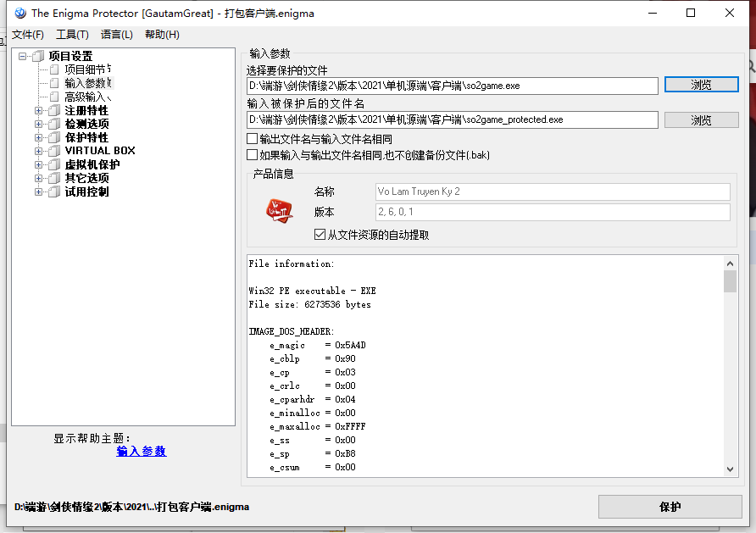Open the 输入参数 help topic link
This screenshot has height=533, width=756.
coord(142,451)
